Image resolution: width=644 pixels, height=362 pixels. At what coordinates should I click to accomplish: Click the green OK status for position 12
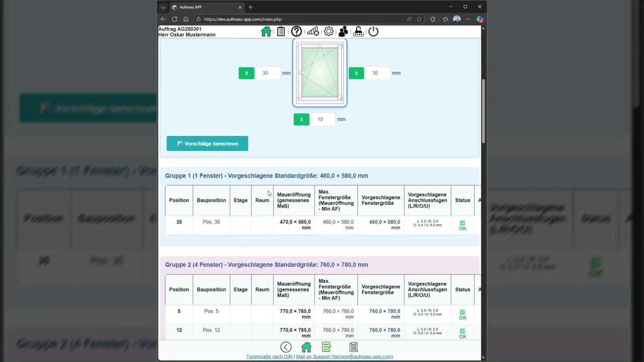coord(462,333)
